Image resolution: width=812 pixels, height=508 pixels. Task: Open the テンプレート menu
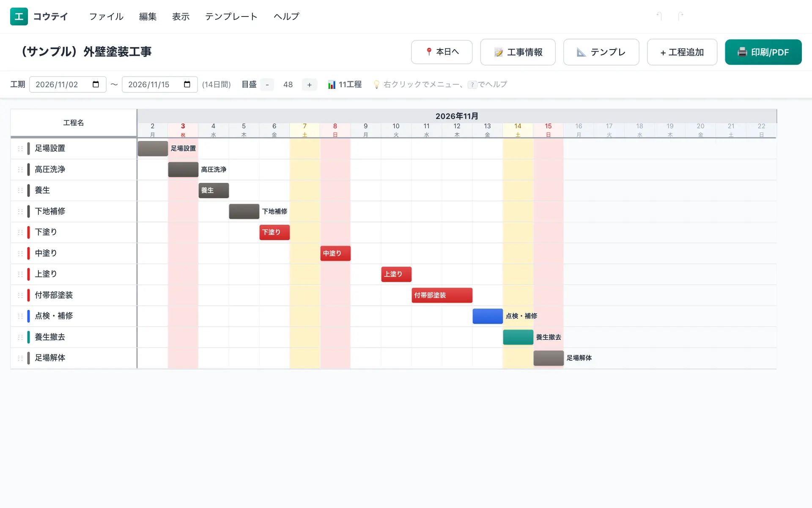(231, 17)
